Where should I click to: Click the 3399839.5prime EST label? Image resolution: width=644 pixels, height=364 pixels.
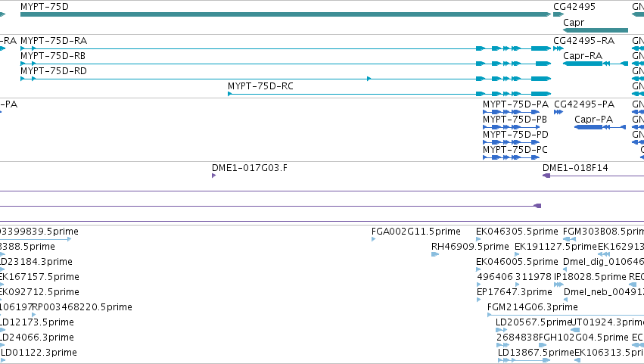(x=39, y=232)
